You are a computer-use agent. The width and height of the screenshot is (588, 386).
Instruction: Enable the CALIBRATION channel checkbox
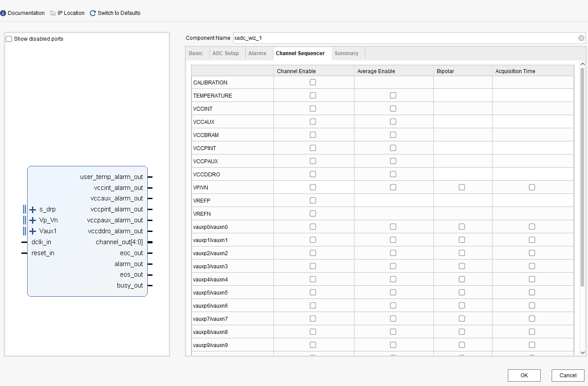click(x=313, y=82)
